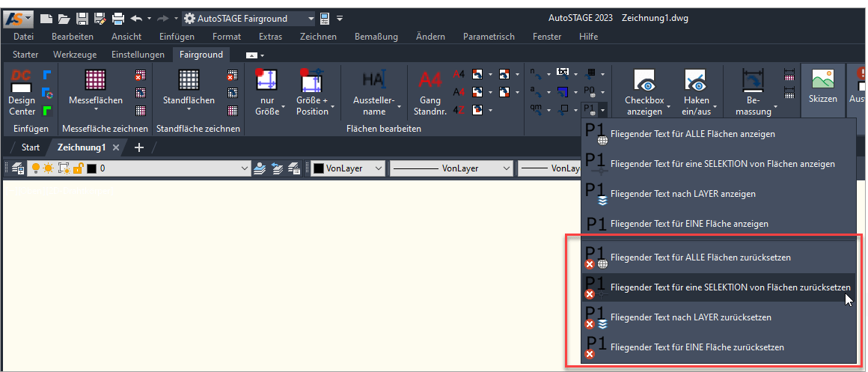The height and width of the screenshot is (372, 868).
Task: Click the txt arrow ribbon icon
Action: [x=563, y=73]
